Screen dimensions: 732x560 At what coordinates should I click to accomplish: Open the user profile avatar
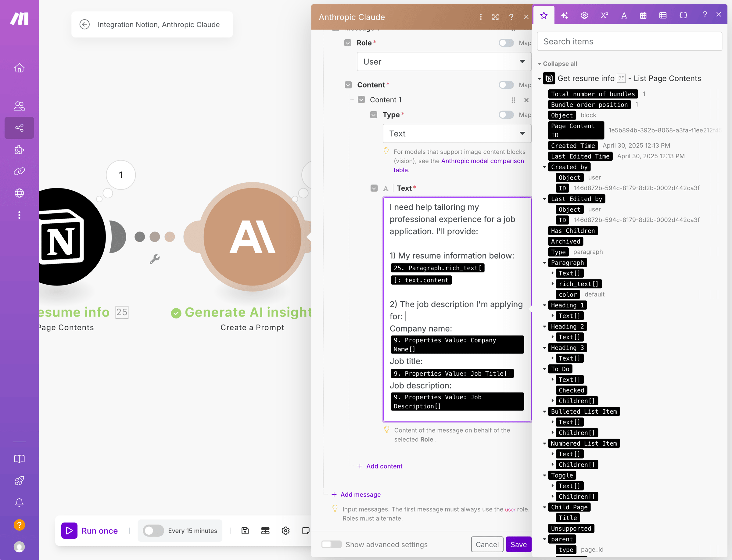(x=19, y=547)
